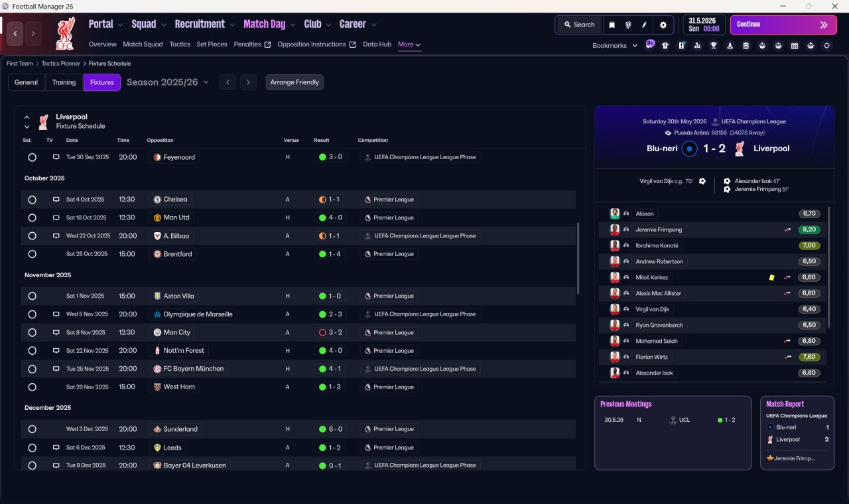The image size is (849, 504).
Task: Click the pencil edit icon in top toolbar
Action: (x=644, y=25)
